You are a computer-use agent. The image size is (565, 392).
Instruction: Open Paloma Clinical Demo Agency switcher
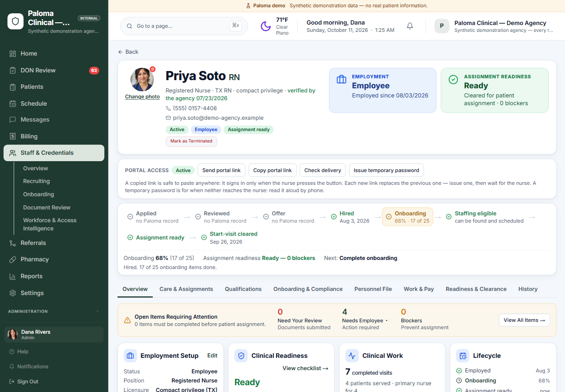tap(494, 26)
